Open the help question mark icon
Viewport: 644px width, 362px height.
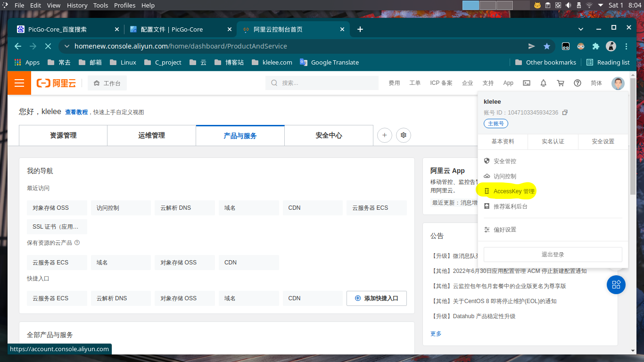point(578,83)
